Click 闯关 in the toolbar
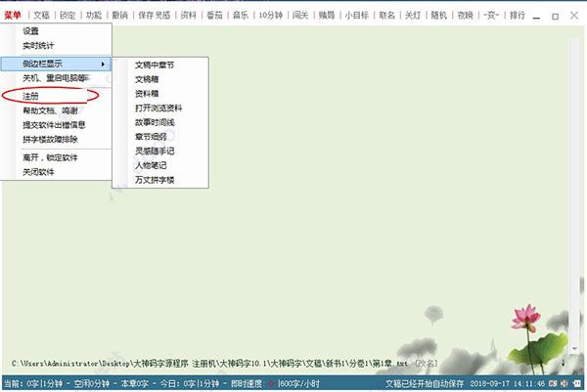587x392 pixels. point(300,16)
